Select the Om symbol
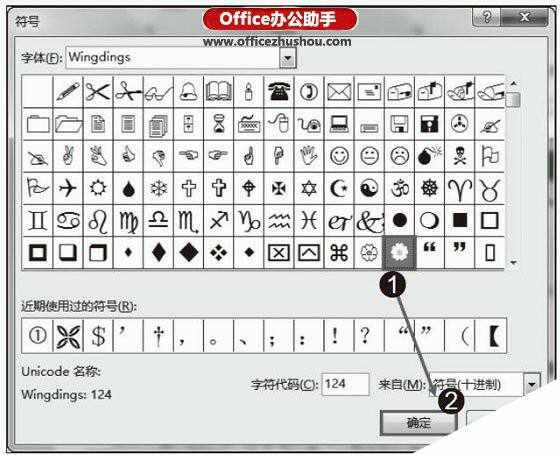This screenshot has height=455, width=560. (399, 188)
